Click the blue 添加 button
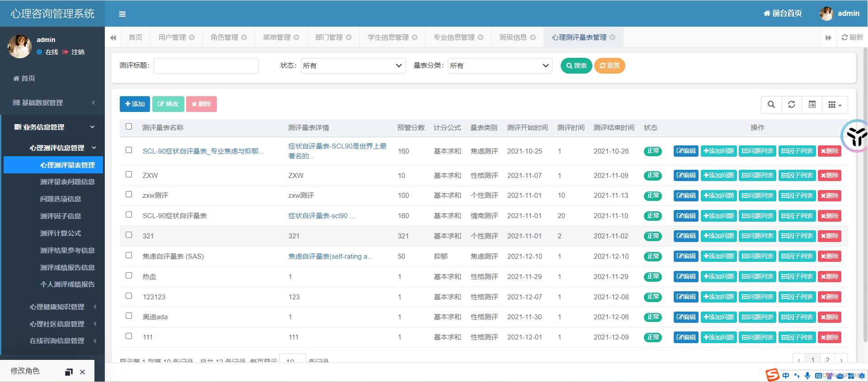This screenshot has width=868, height=382. 135,104
